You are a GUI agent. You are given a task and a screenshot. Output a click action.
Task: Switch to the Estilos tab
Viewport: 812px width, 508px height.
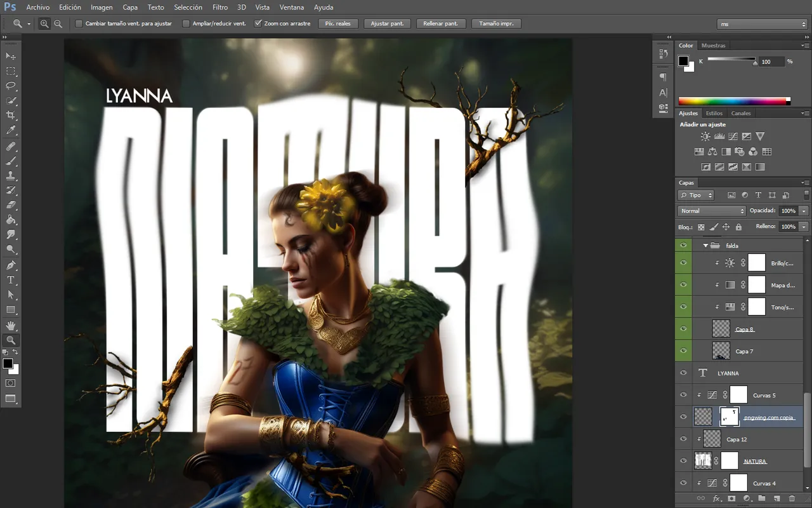coord(714,113)
